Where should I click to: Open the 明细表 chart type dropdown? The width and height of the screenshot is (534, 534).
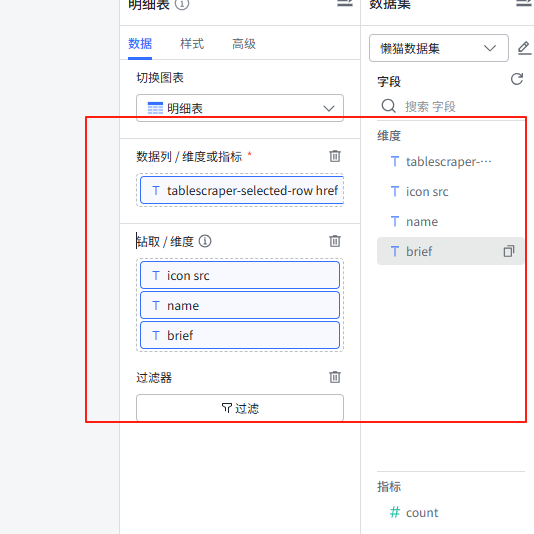240,108
